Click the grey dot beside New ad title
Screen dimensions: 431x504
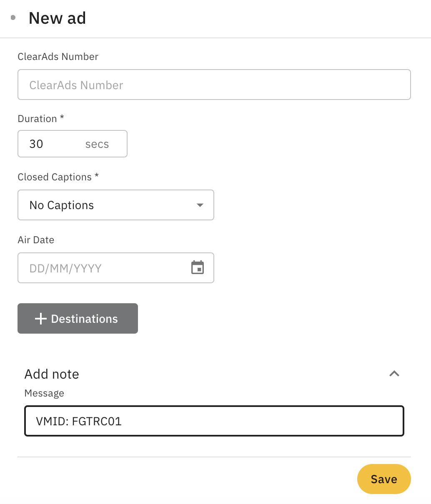(x=13, y=17)
